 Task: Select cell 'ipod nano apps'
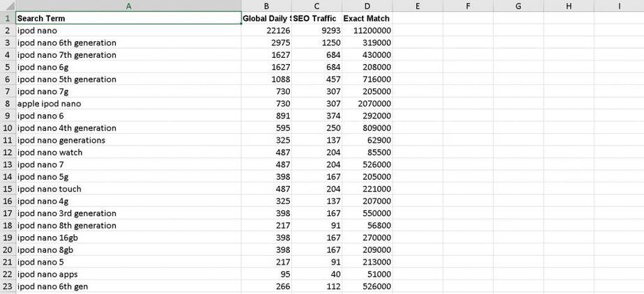pyautogui.click(x=128, y=274)
